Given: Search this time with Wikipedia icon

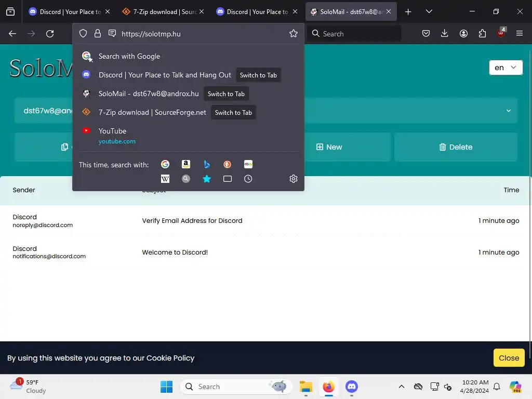Looking at the screenshot, I should coord(165,179).
